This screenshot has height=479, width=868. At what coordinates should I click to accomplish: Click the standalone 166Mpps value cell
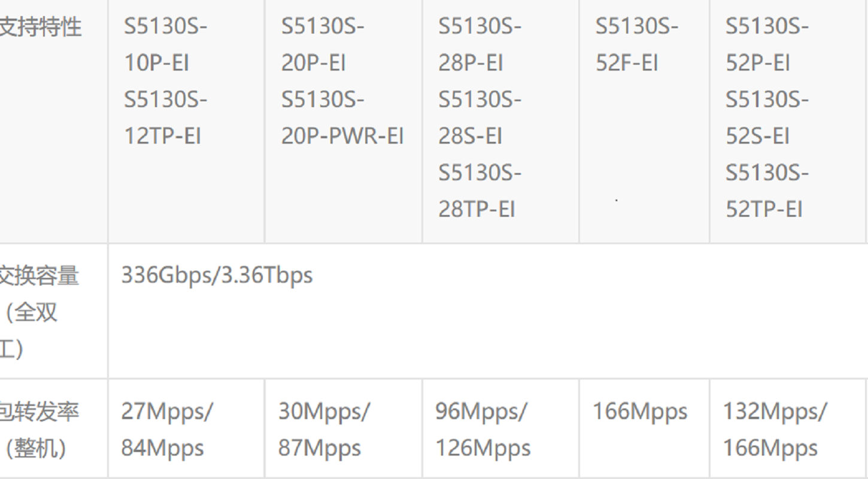639,412
